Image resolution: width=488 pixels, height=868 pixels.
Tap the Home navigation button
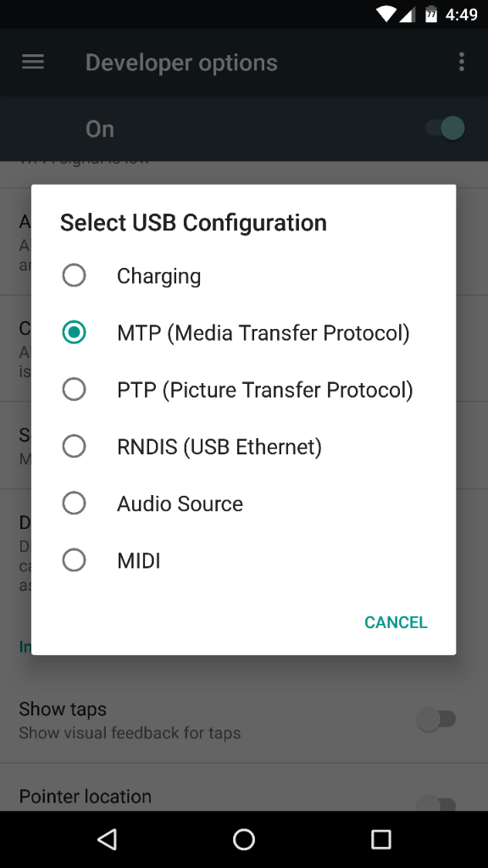coord(243,839)
